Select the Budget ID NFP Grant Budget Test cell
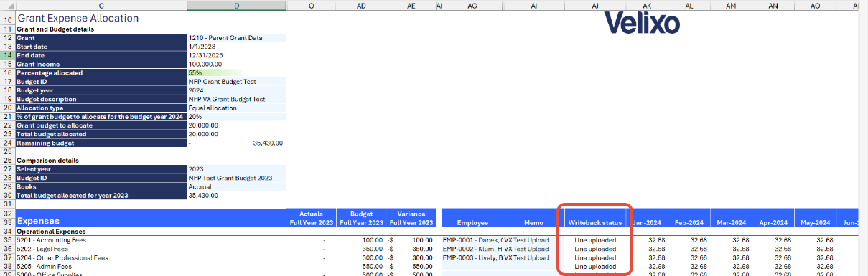The height and width of the screenshot is (276, 868). click(236, 82)
